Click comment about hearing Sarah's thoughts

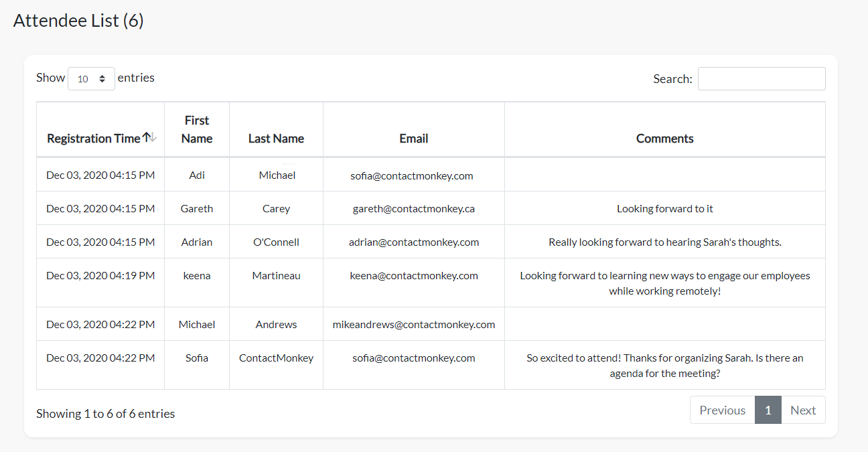click(665, 242)
